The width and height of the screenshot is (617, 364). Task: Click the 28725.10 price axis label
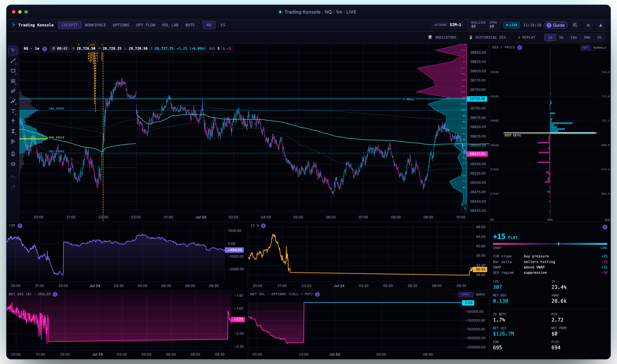coord(477,99)
